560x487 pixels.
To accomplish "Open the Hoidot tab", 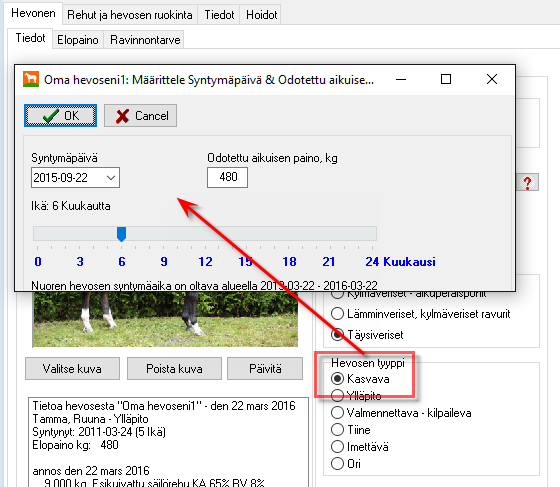I will click(261, 15).
